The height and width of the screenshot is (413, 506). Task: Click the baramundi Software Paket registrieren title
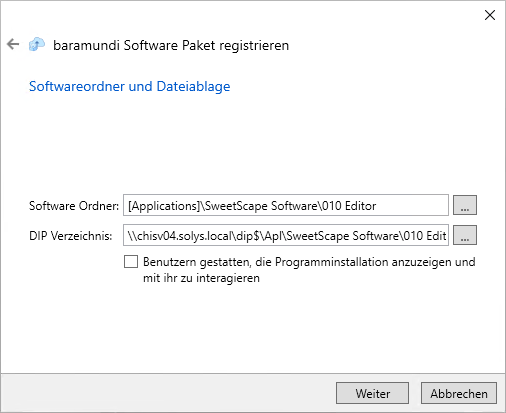point(171,45)
